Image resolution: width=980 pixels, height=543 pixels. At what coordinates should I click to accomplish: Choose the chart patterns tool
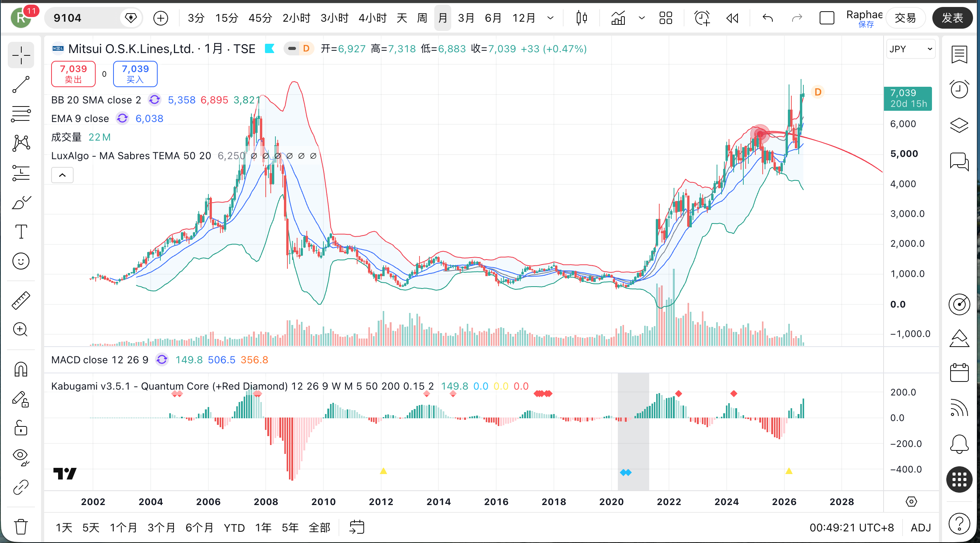(21, 143)
